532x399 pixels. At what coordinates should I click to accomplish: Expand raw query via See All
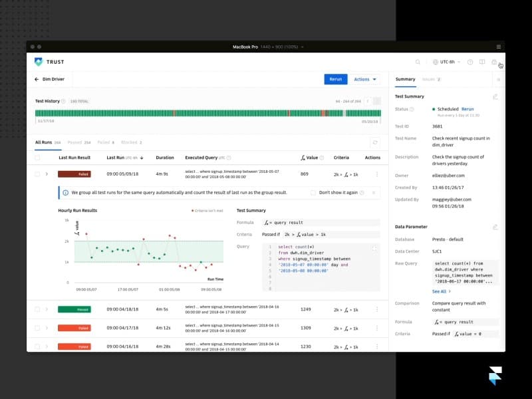coord(441,291)
